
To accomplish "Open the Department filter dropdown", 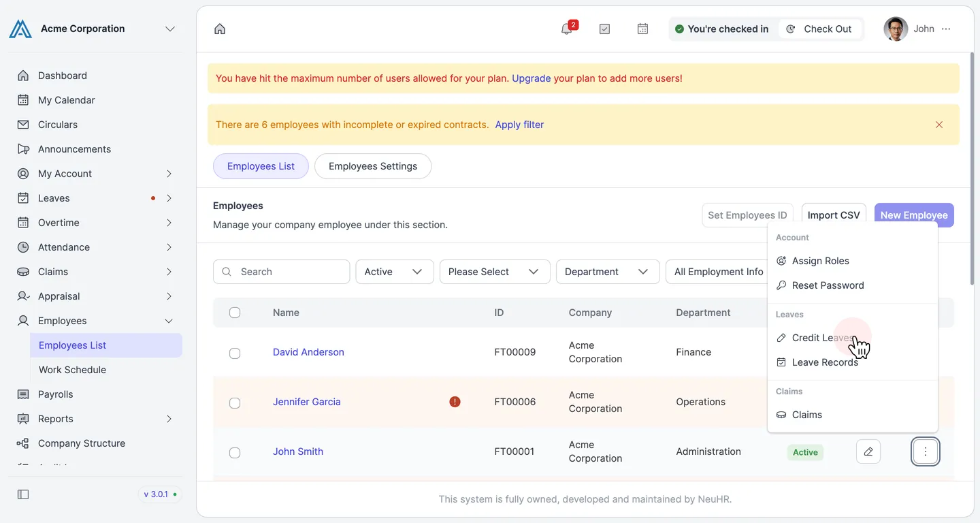I will pyautogui.click(x=608, y=272).
